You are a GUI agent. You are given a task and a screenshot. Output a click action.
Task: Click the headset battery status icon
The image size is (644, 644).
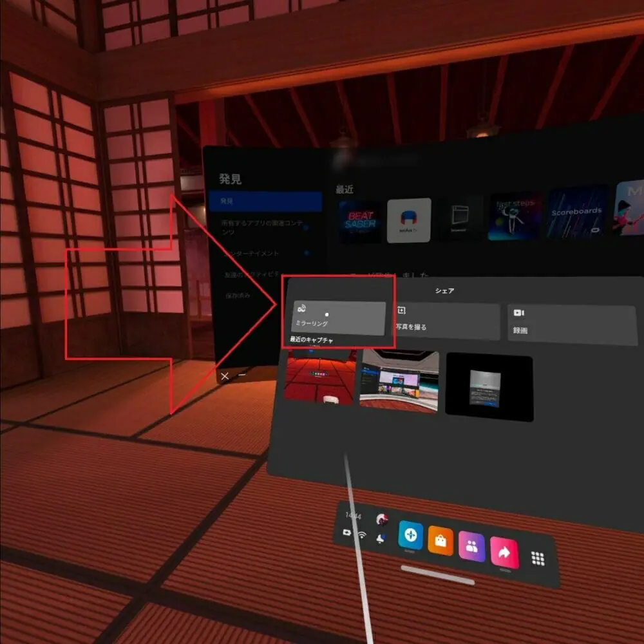tap(348, 533)
